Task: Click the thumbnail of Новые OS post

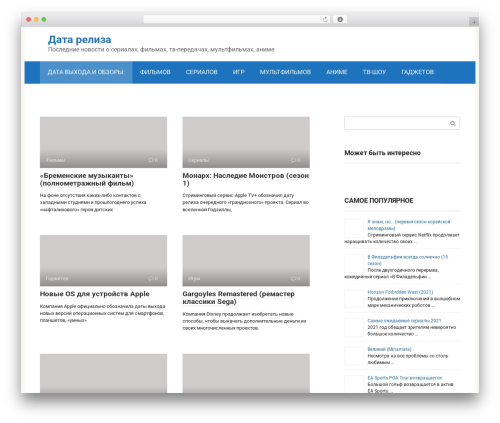Action: [x=103, y=260]
